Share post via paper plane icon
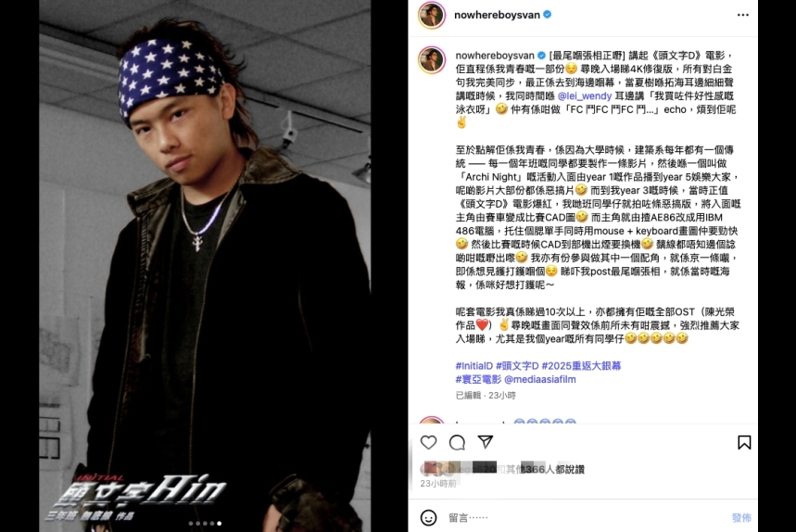The width and height of the screenshot is (796, 532). click(486, 442)
